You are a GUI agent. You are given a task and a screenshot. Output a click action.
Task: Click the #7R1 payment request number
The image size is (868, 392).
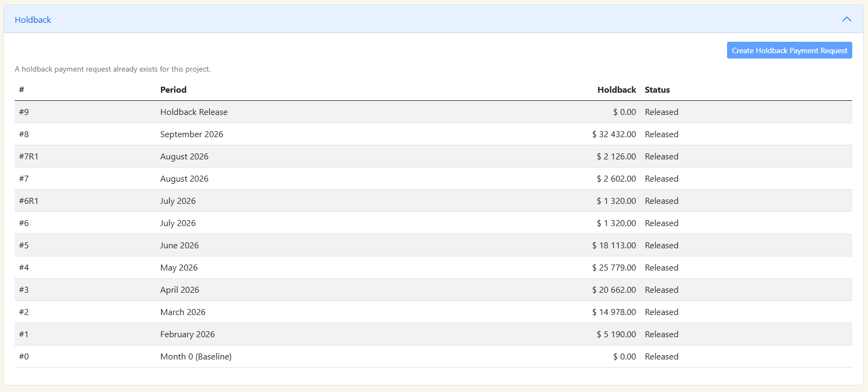pos(29,157)
